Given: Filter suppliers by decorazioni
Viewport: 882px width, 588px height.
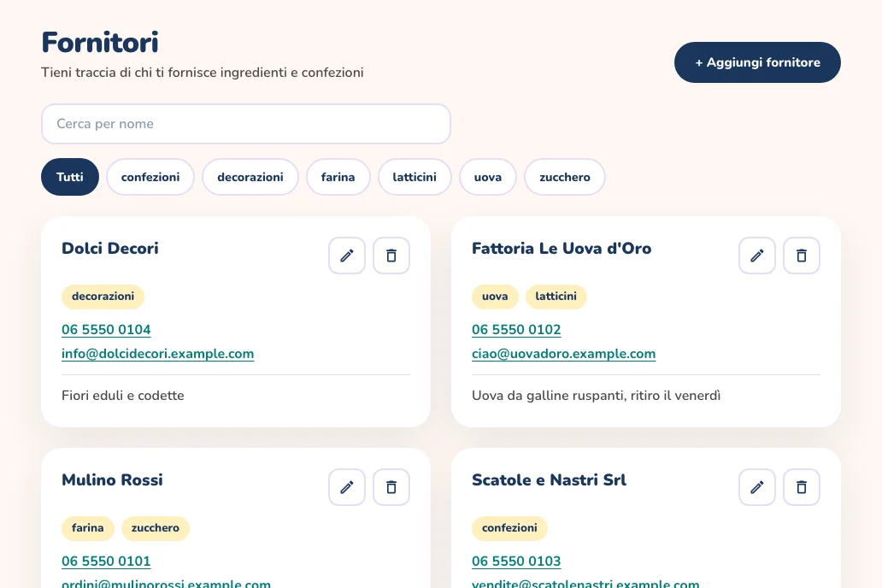Looking at the screenshot, I should 250,177.
